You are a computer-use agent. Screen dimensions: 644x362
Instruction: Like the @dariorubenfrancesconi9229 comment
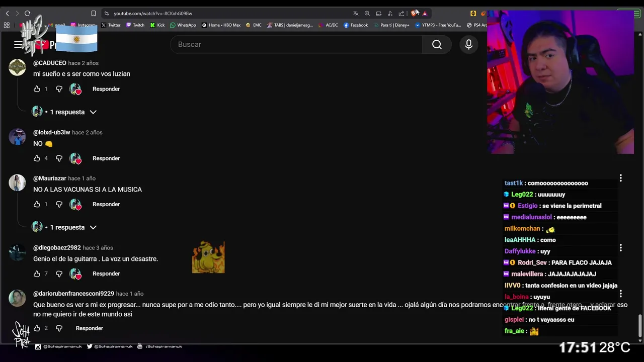click(x=37, y=328)
